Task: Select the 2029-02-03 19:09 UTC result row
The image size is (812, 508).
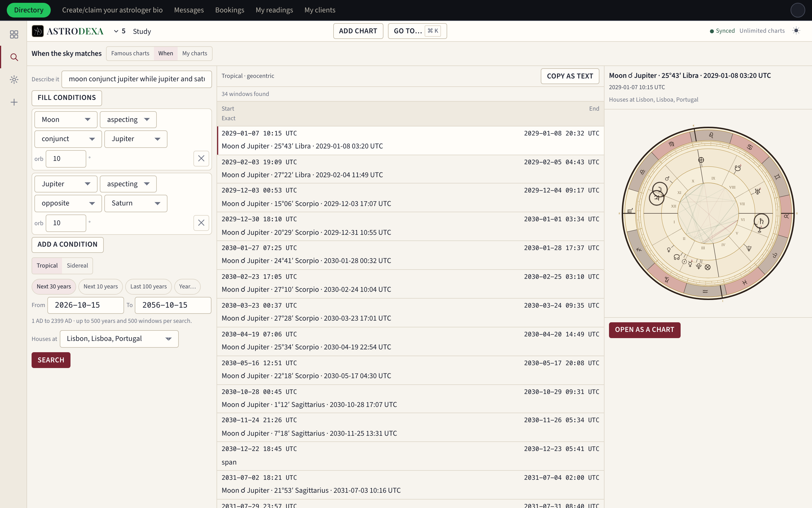Action: [x=410, y=169]
